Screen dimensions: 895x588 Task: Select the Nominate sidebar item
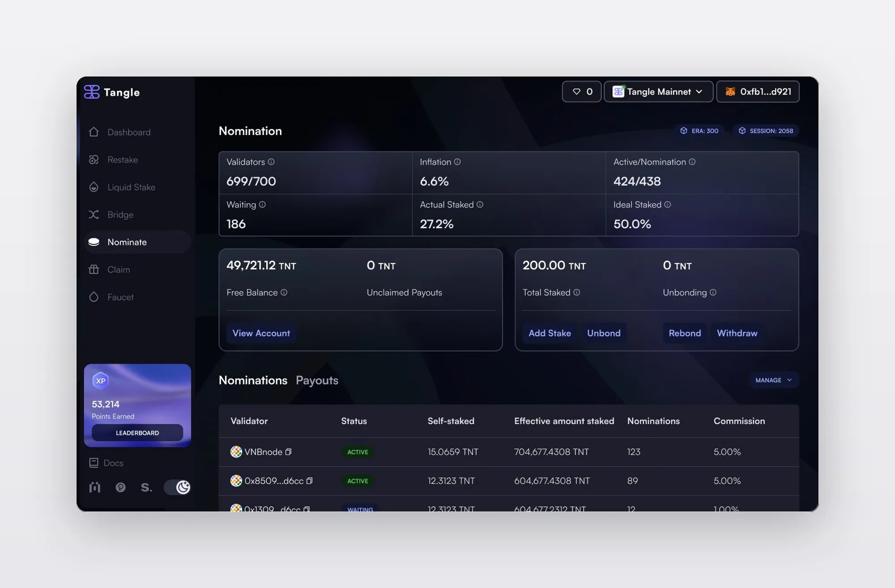[137, 242]
